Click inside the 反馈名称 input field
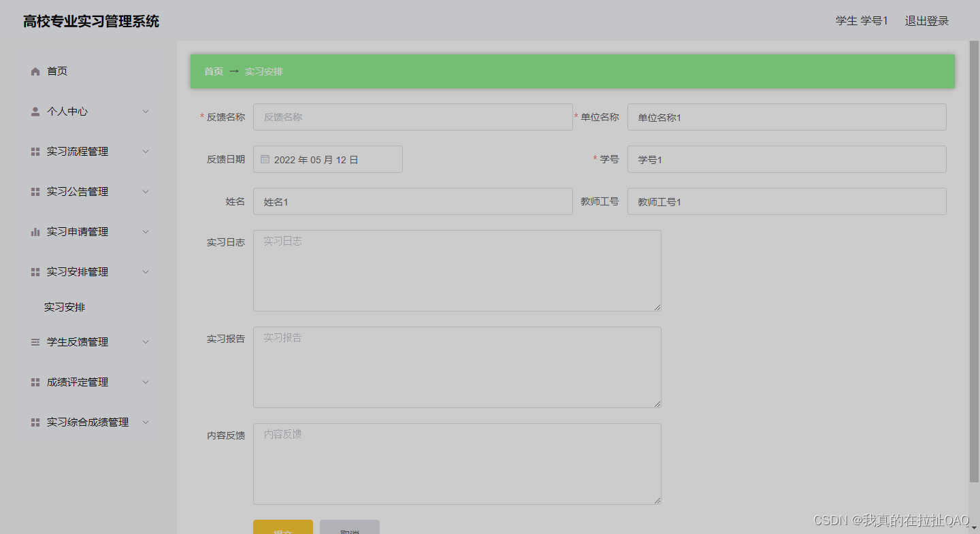The width and height of the screenshot is (980, 534). coord(412,116)
